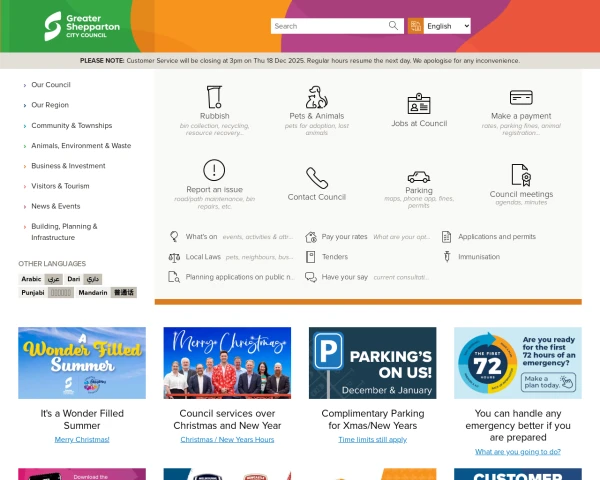Open the Make a payment card icon
This screenshot has width=600, height=480.
[x=521, y=97]
